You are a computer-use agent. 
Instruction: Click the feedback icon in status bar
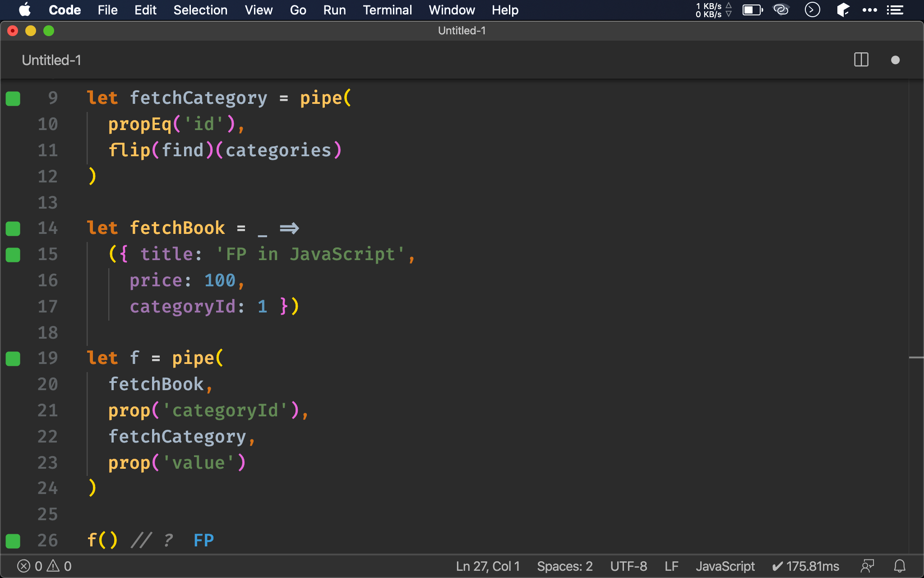(867, 566)
